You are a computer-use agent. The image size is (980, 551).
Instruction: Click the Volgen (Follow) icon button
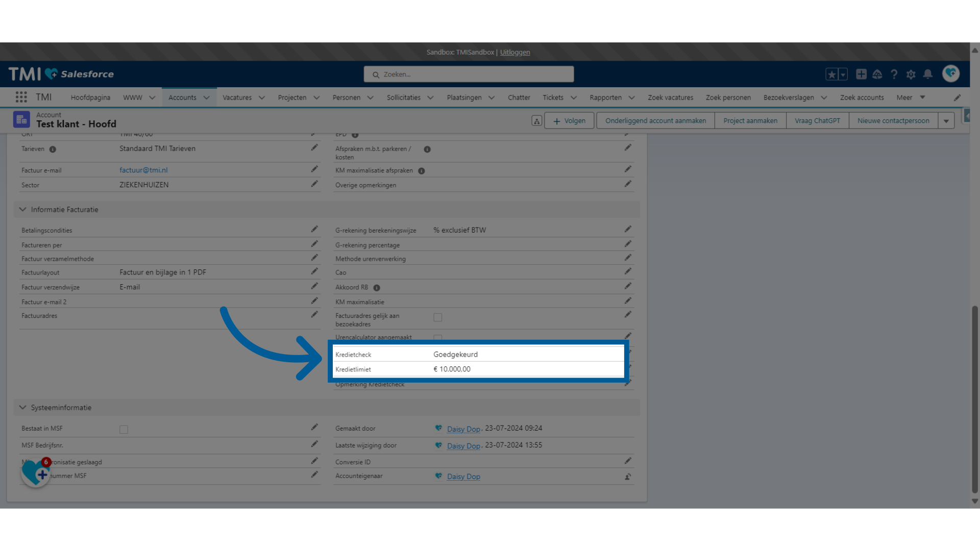pyautogui.click(x=568, y=120)
